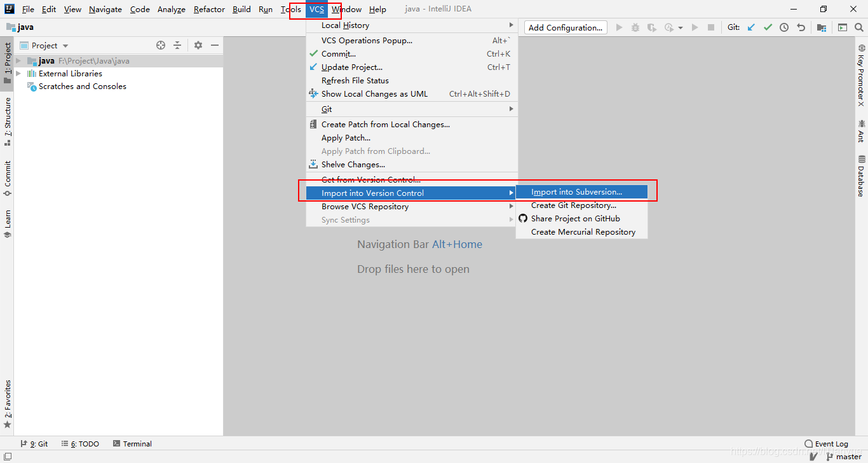Open the Database side tab
The width and height of the screenshot is (868, 463).
[x=861, y=176]
